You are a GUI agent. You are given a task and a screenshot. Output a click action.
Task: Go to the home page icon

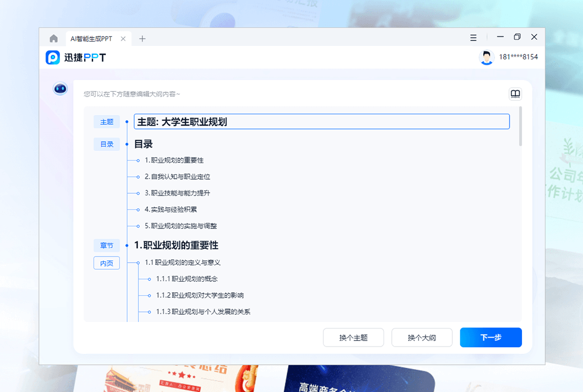pyautogui.click(x=54, y=39)
